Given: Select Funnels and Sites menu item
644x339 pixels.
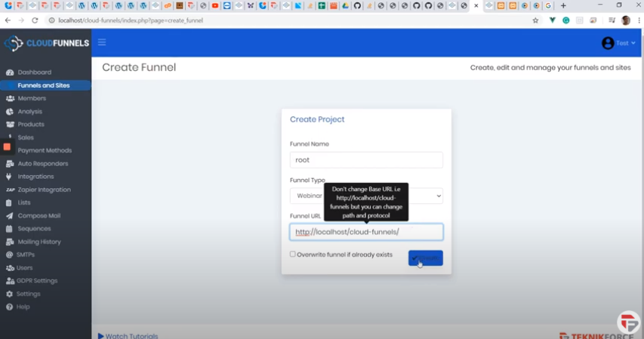Looking at the screenshot, I should point(43,85).
